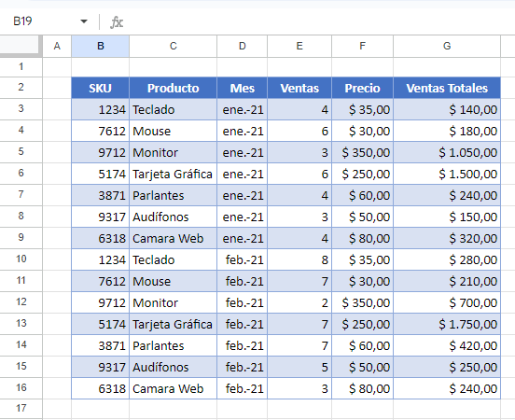
Task: Select SKU 5174 cell in row 6
Action: (100, 174)
